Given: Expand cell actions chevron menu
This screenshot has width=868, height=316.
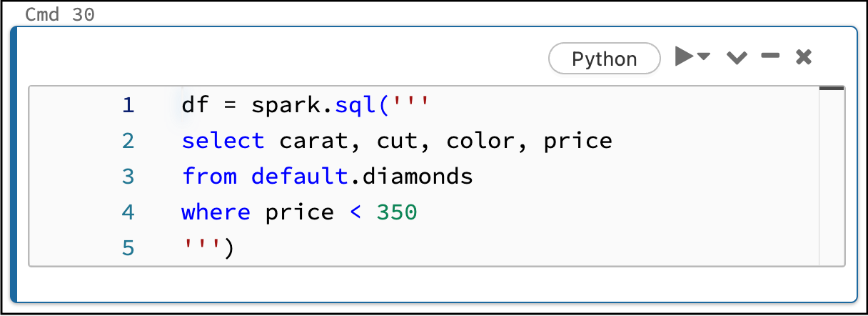Looking at the screenshot, I should [737, 58].
